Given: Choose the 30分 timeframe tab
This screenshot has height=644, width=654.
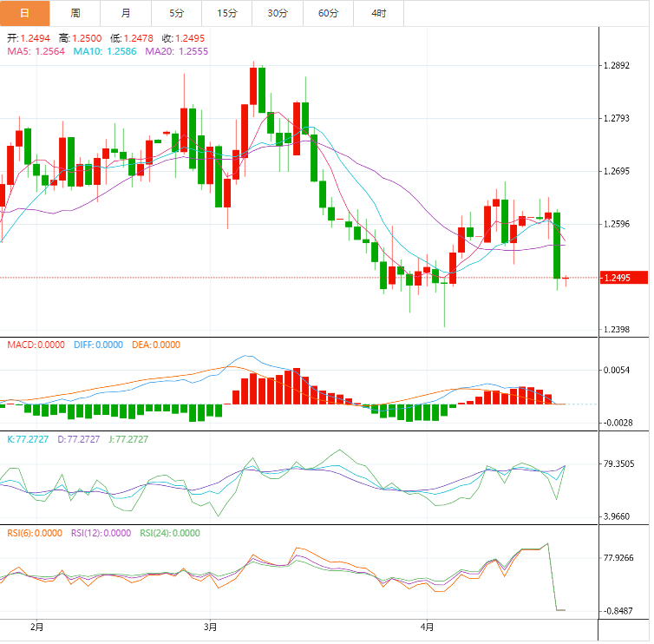Looking at the screenshot, I should click(278, 13).
